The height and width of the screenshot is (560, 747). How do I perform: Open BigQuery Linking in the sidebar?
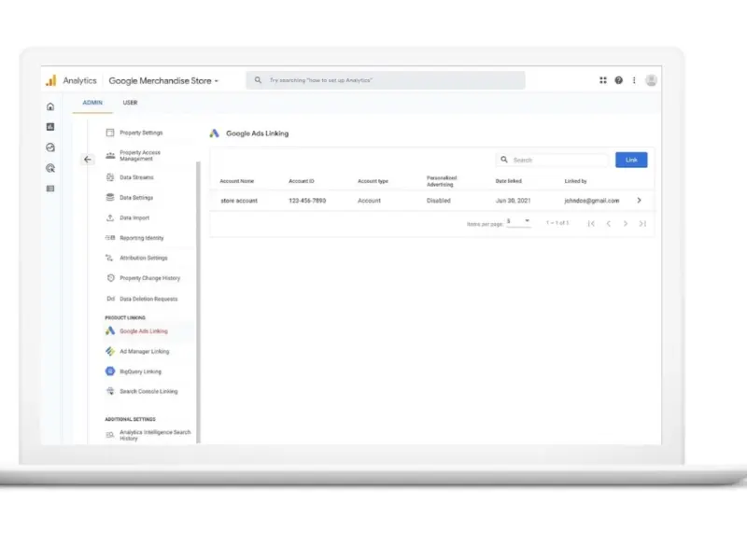(x=139, y=371)
